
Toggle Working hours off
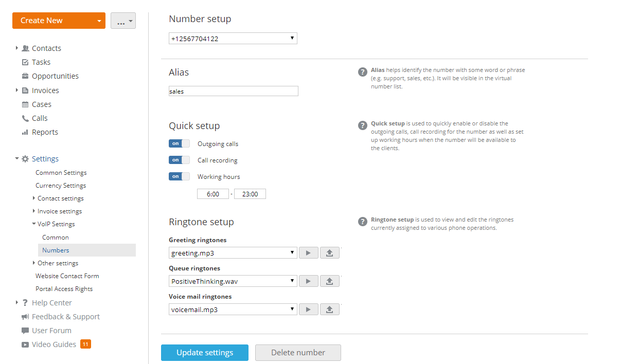[179, 176]
